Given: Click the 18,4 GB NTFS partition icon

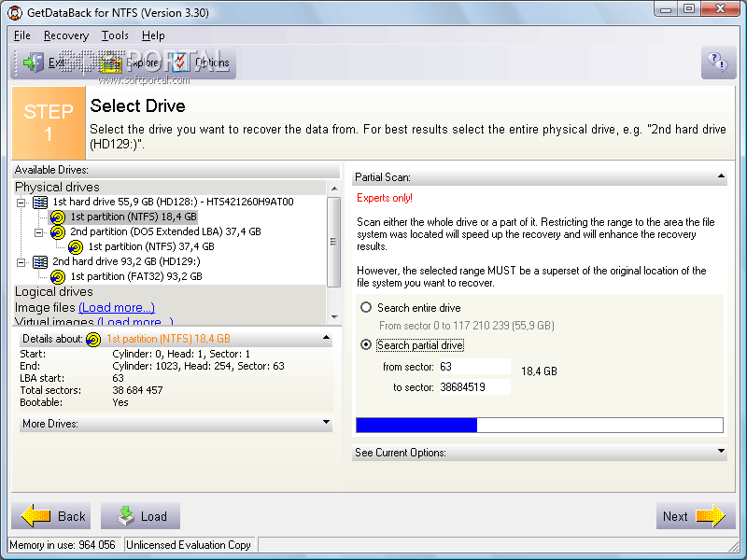Looking at the screenshot, I should pyautogui.click(x=58, y=217).
